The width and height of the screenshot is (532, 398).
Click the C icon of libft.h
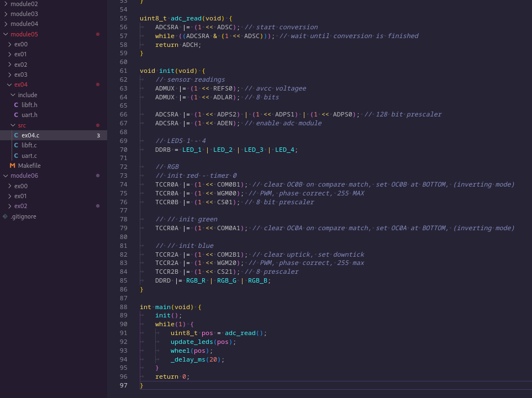(16, 105)
